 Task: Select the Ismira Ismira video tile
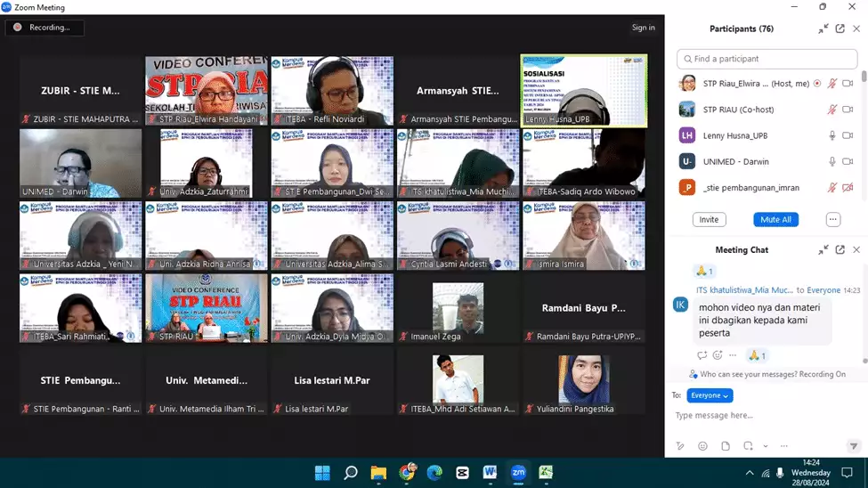click(x=583, y=235)
